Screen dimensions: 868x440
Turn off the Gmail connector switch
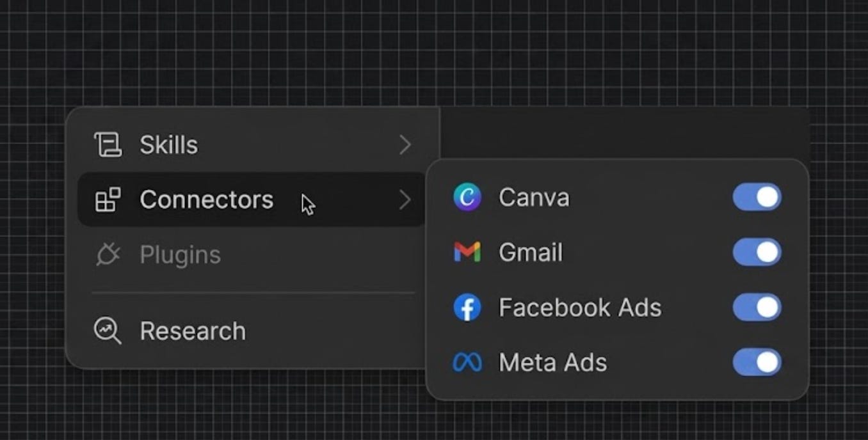[x=757, y=252]
